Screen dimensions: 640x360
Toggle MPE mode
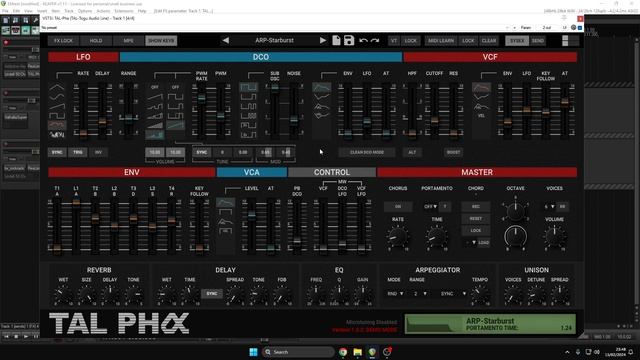[x=129, y=40]
